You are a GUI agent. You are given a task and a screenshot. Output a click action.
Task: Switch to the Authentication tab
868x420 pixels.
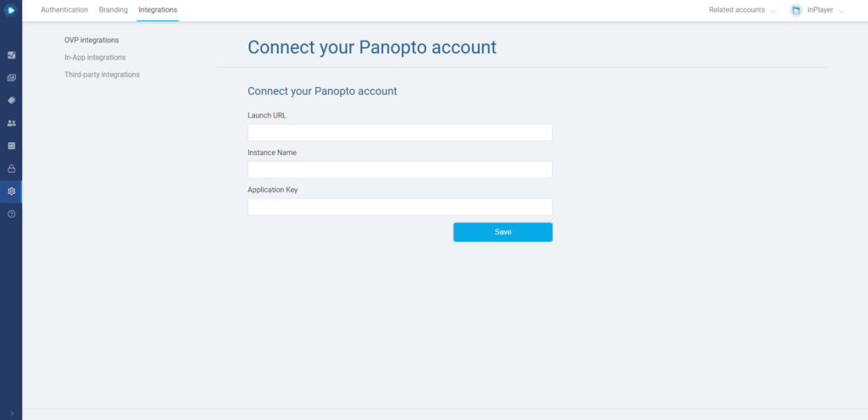point(64,10)
